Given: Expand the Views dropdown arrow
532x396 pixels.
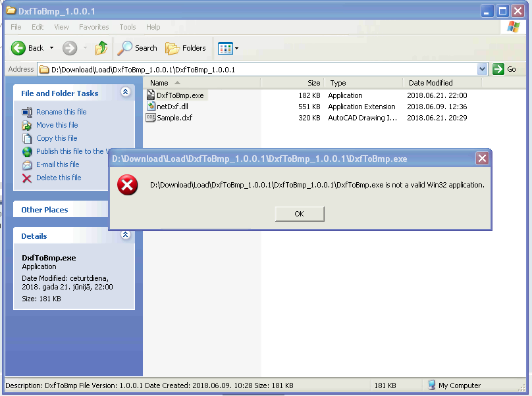Looking at the screenshot, I should click(x=237, y=49).
